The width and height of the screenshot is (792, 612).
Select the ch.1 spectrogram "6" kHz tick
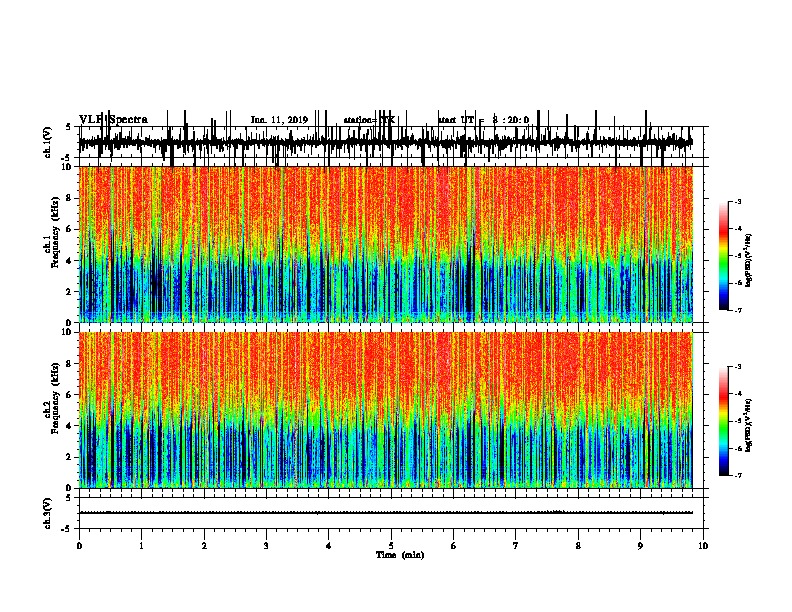point(70,229)
